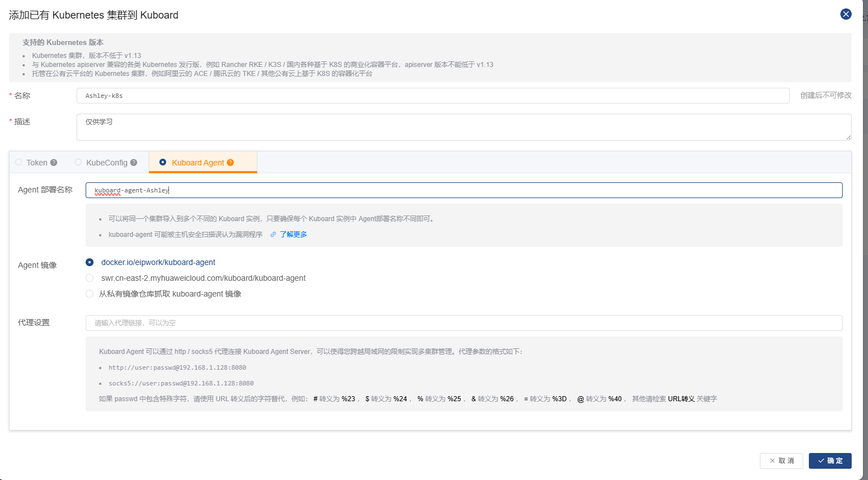Image resolution: width=868 pixels, height=480 pixels.
Task: Click the '# 转义为 %23' escape text
Action: click(334, 399)
